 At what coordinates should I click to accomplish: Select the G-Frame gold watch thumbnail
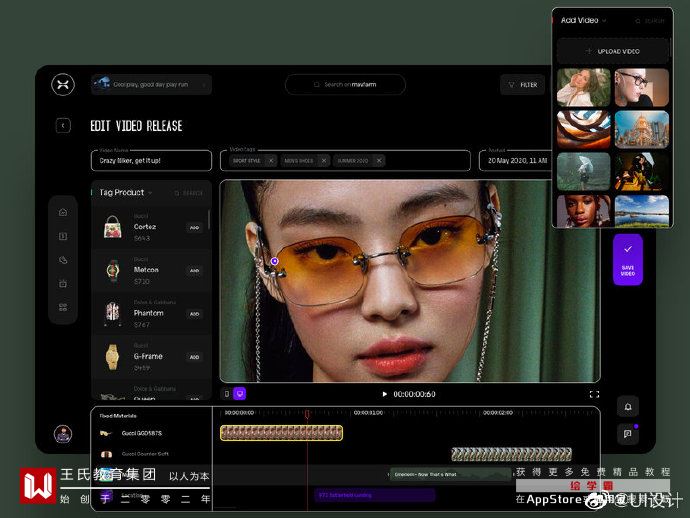pos(113,356)
